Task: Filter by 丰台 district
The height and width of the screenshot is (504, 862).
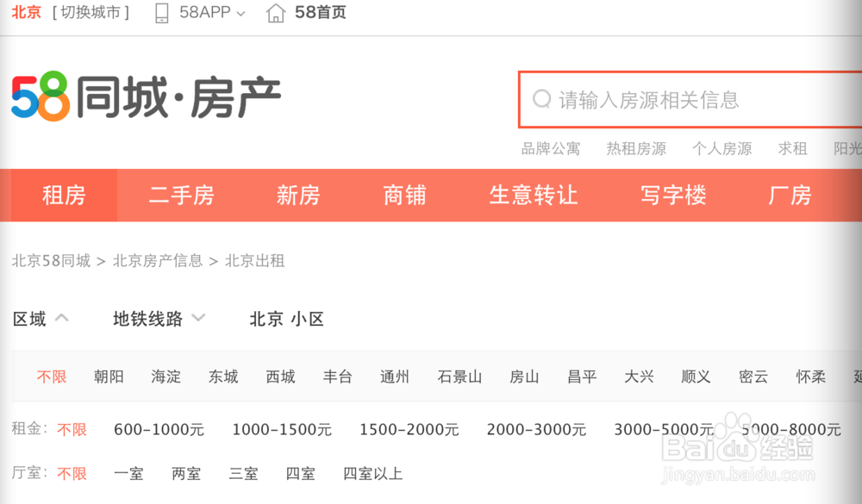Action: [x=338, y=376]
